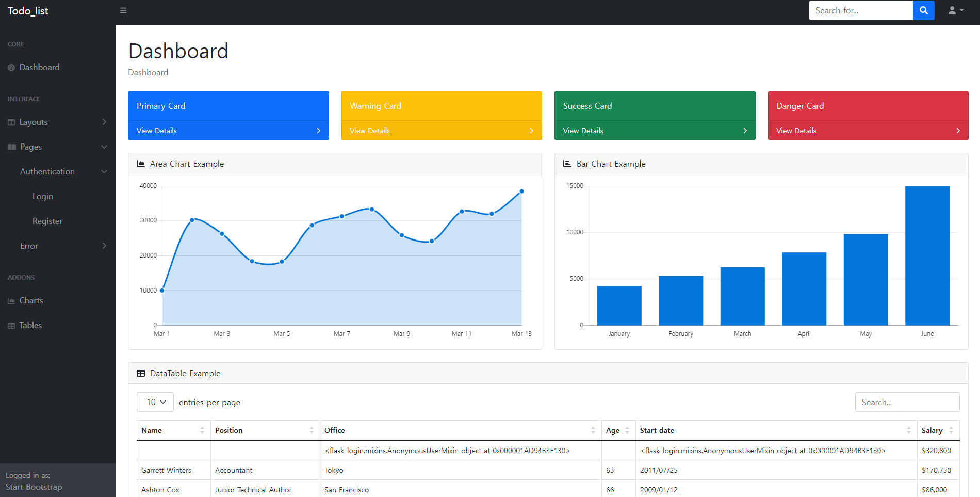Click the Name column header
This screenshot has width=980, height=497.
[x=173, y=430]
